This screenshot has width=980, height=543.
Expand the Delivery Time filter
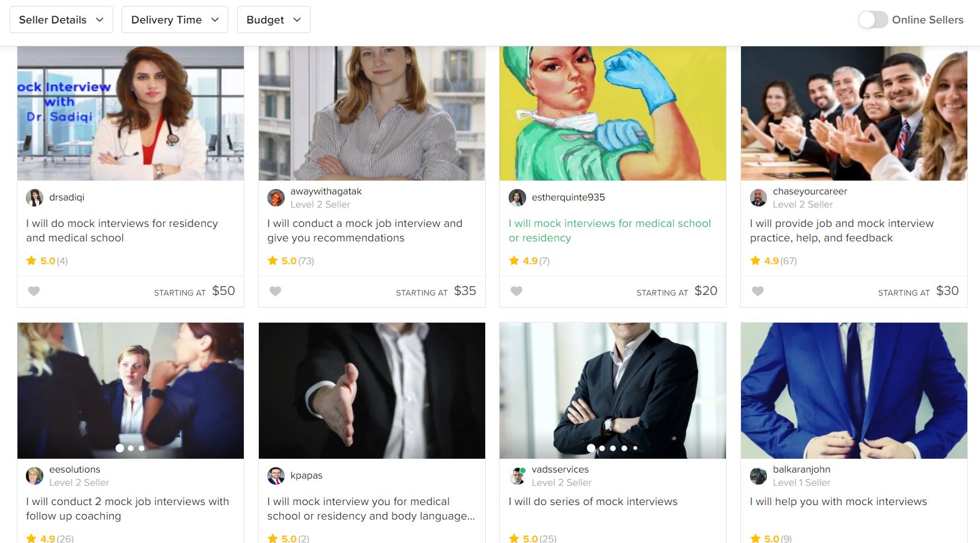[x=174, y=19]
